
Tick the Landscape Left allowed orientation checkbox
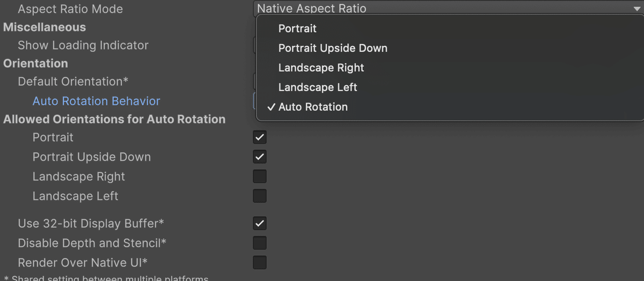[260, 196]
